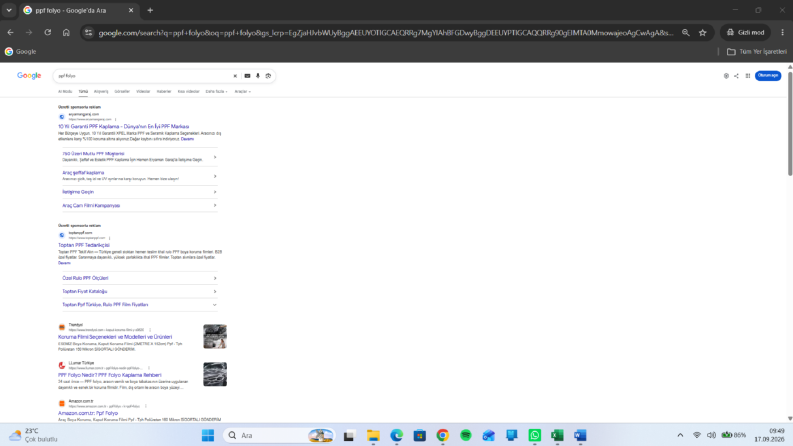Switch to the Videolar tab
The image size is (793, 446).
tap(143, 92)
